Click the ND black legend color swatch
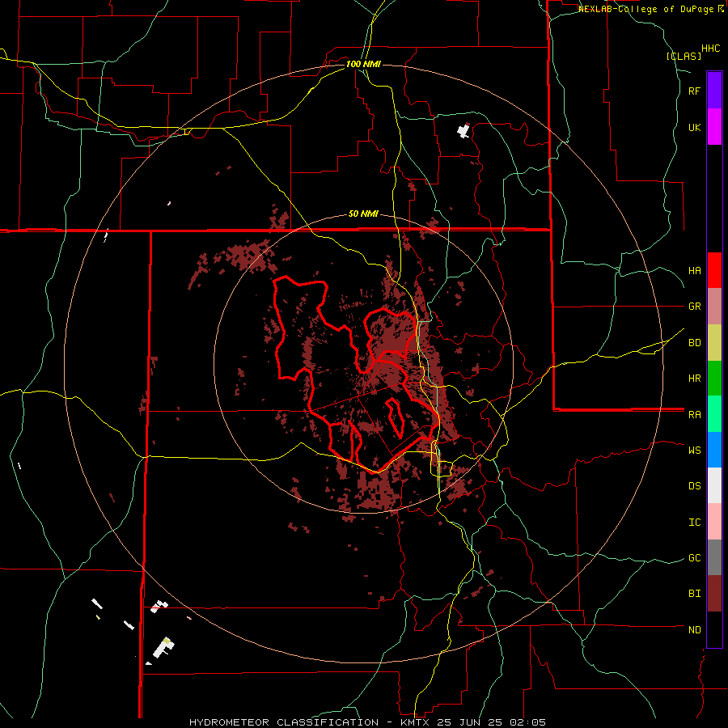The width and height of the screenshot is (728, 728). click(x=714, y=629)
